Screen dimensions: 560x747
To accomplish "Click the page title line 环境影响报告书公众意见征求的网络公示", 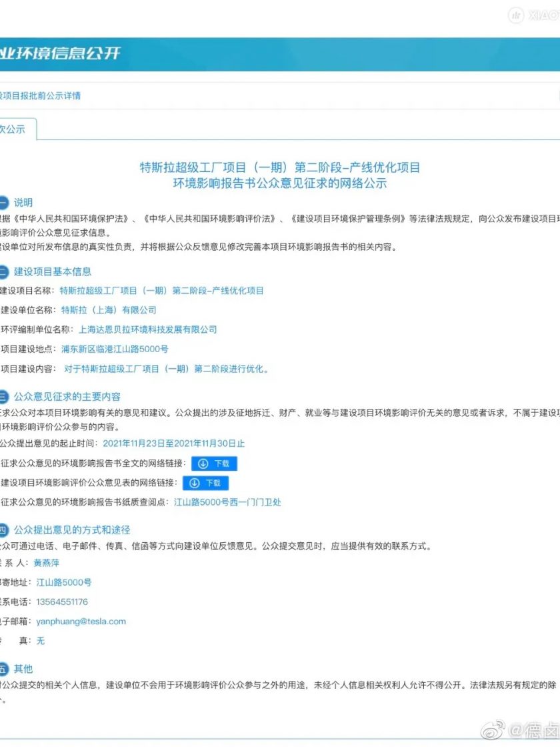I will [280, 183].
